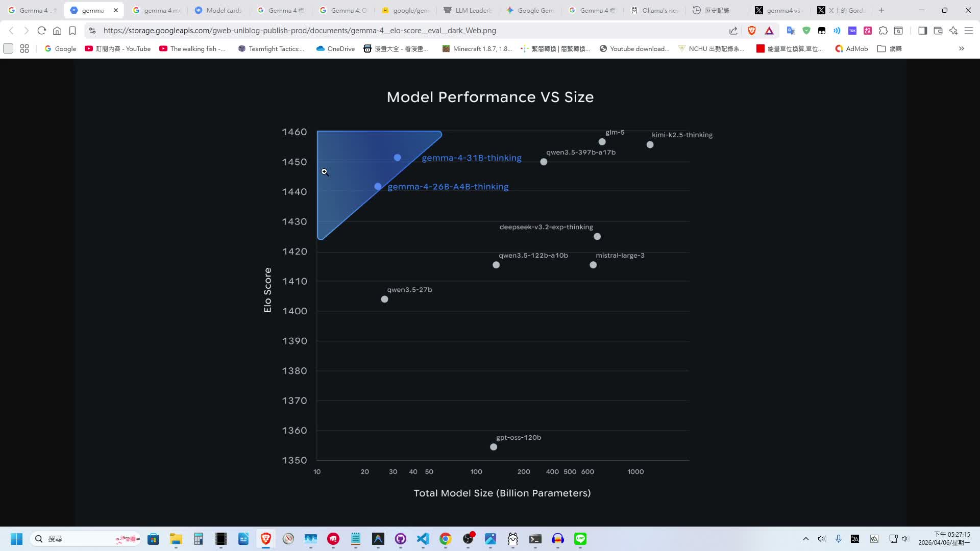Image resolution: width=980 pixels, height=551 pixels.
Task: Click the gemma-4-26B-A4B-thinking chart label
Action: tap(448, 187)
